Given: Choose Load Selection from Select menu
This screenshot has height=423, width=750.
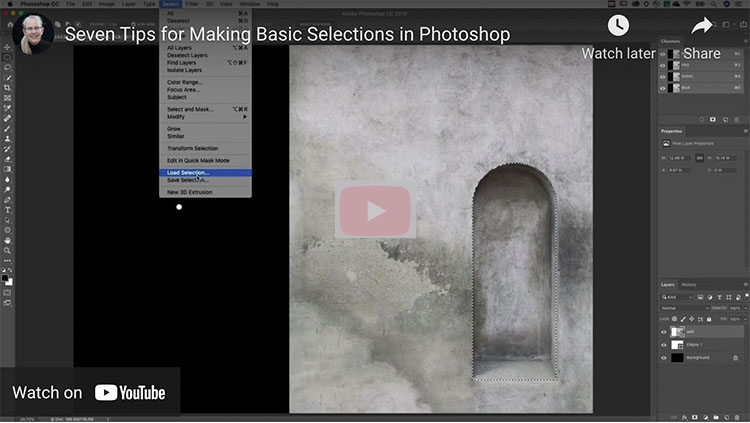Looking at the screenshot, I should (205, 173).
